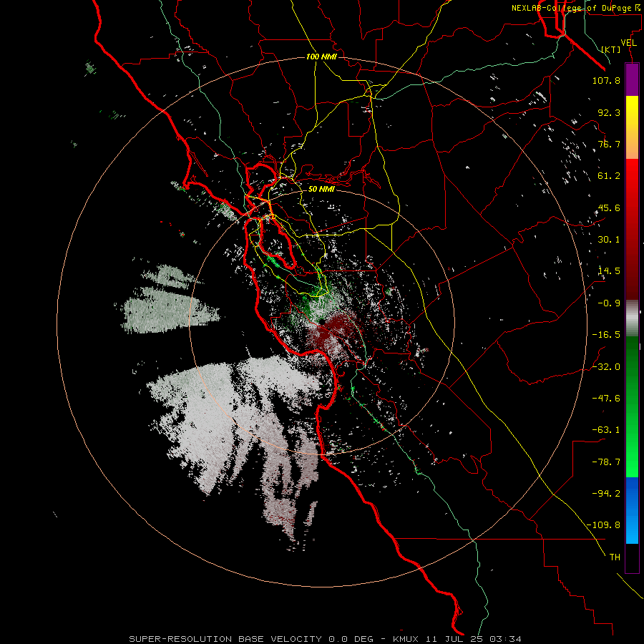
Task: Pick the purple segment of color bar
Action: tap(632, 79)
